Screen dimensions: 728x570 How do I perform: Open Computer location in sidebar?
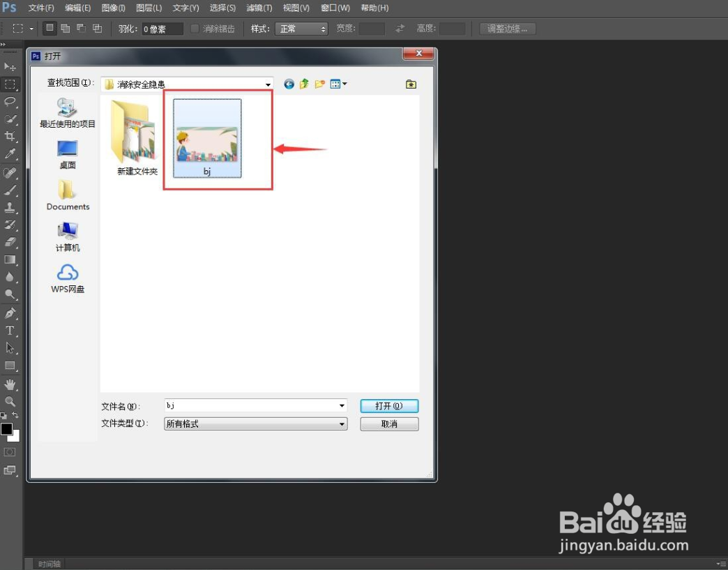68,237
